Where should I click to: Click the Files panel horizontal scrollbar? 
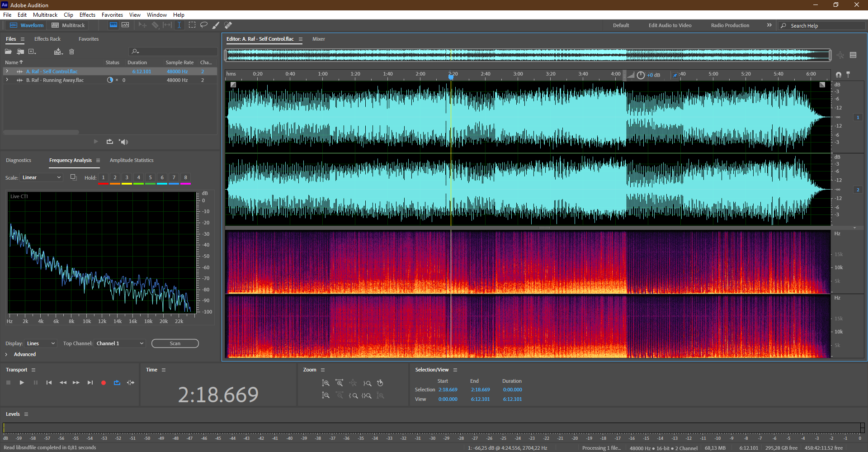click(x=41, y=132)
